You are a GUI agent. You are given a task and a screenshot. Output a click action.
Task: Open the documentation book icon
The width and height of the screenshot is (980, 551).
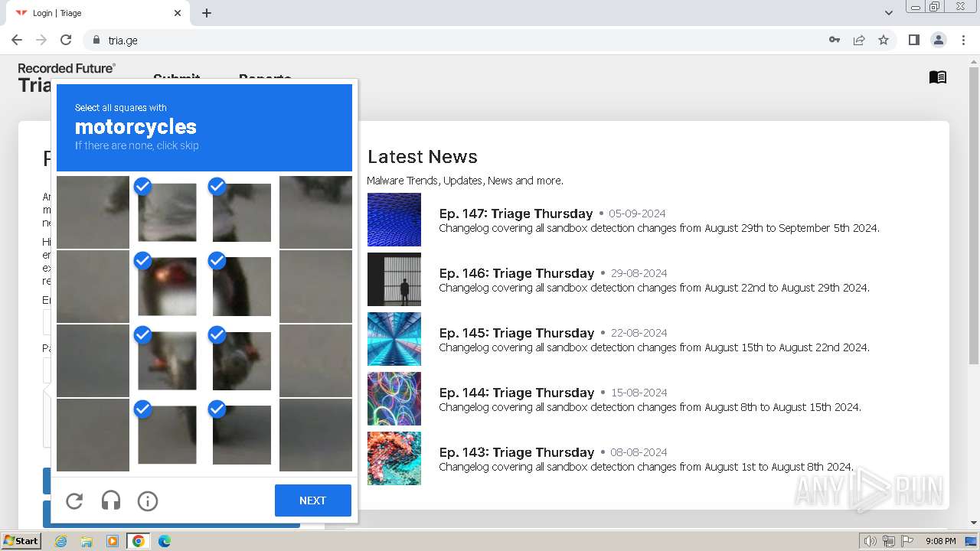[938, 77]
